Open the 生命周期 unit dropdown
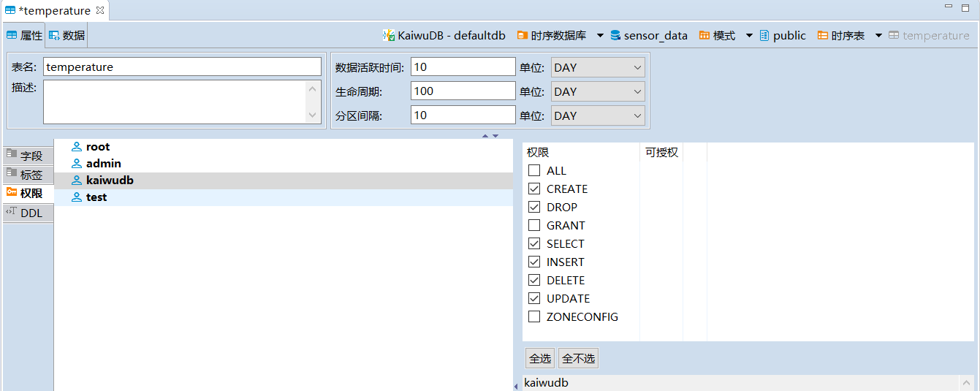The width and height of the screenshot is (980, 391). pyautogui.click(x=597, y=91)
